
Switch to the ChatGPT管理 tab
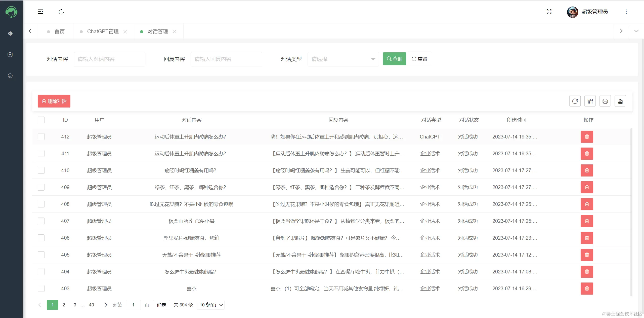coord(103,31)
